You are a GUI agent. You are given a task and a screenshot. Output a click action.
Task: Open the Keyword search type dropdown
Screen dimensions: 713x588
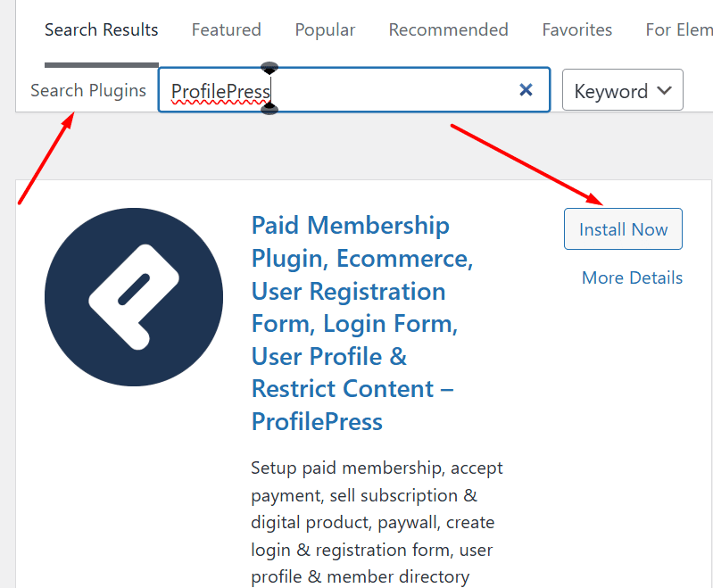622,91
